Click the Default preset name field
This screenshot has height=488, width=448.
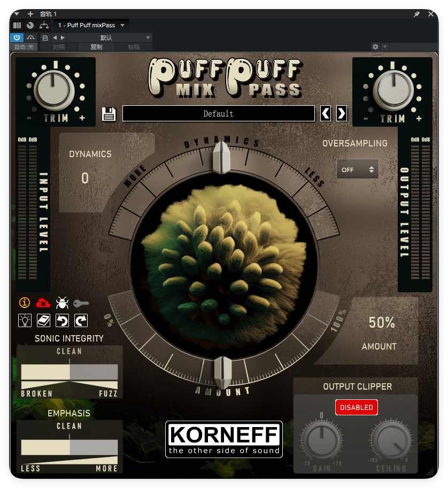pos(219,114)
